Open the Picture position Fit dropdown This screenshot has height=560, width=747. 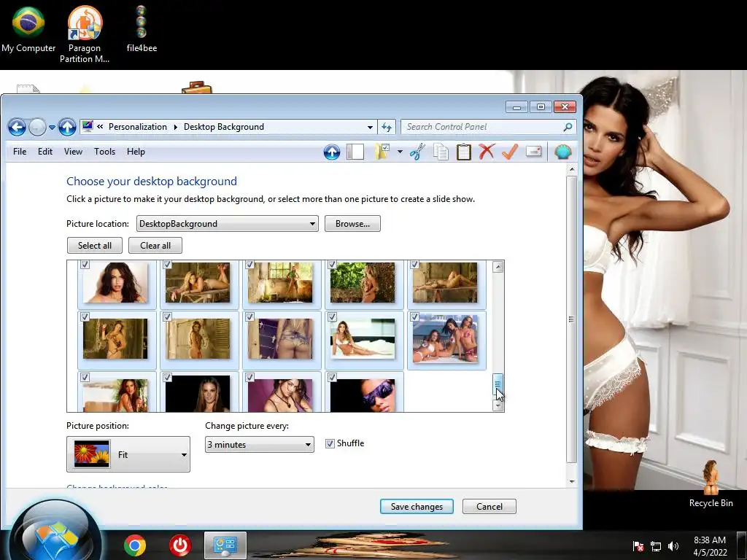click(128, 454)
